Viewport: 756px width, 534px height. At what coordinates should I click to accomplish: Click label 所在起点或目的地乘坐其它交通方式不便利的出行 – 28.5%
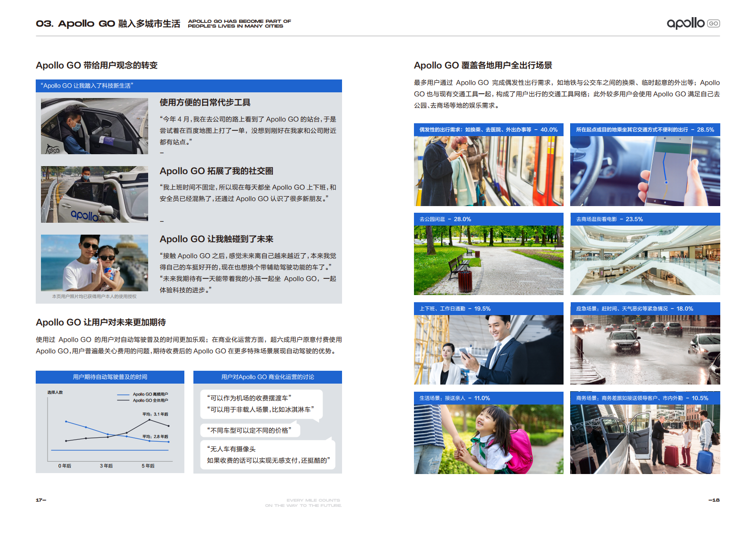[x=645, y=129]
